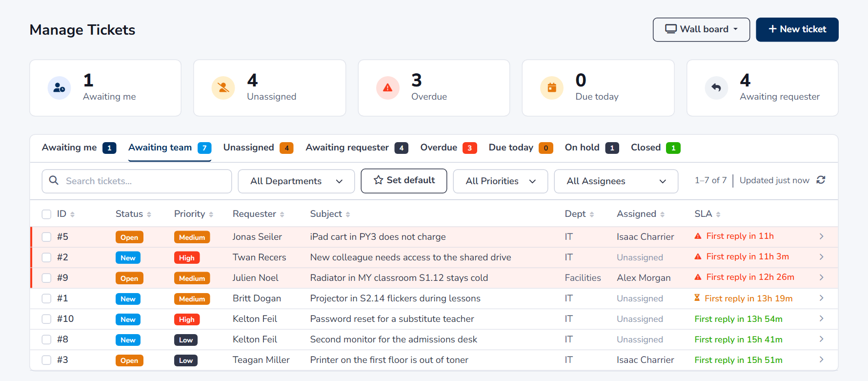Open the All Assignees dropdown
Viewport: 868px width, 381px height.
616,181
